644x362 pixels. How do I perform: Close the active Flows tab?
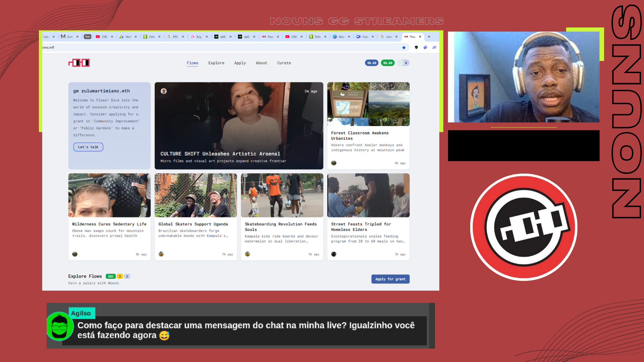(420, 37)
